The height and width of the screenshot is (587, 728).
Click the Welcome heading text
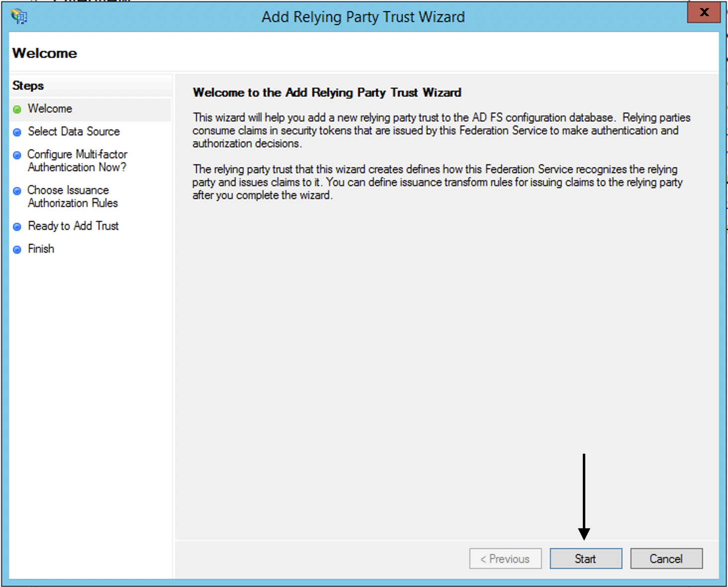pyautogui.click(x=44, y=53)
